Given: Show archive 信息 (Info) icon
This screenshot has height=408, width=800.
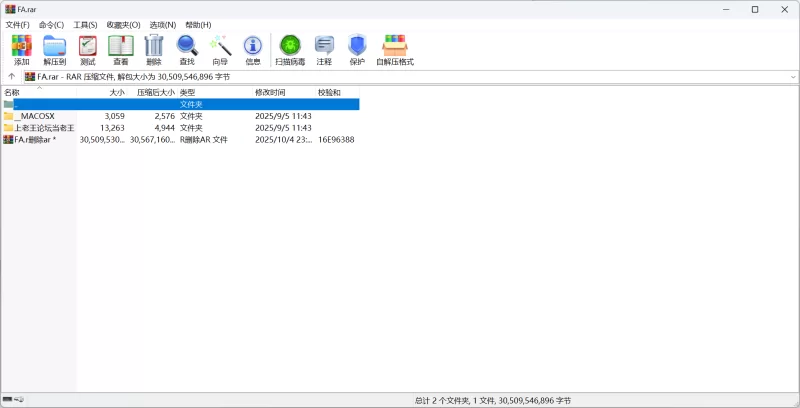Looking at the screenshot, I should [x=253, y=50].
